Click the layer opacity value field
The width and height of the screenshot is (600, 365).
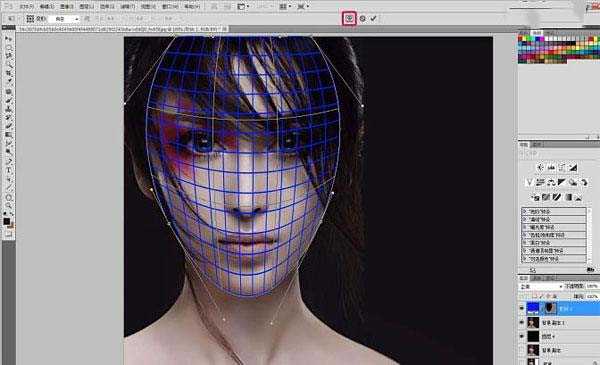(x=592, y=286)
